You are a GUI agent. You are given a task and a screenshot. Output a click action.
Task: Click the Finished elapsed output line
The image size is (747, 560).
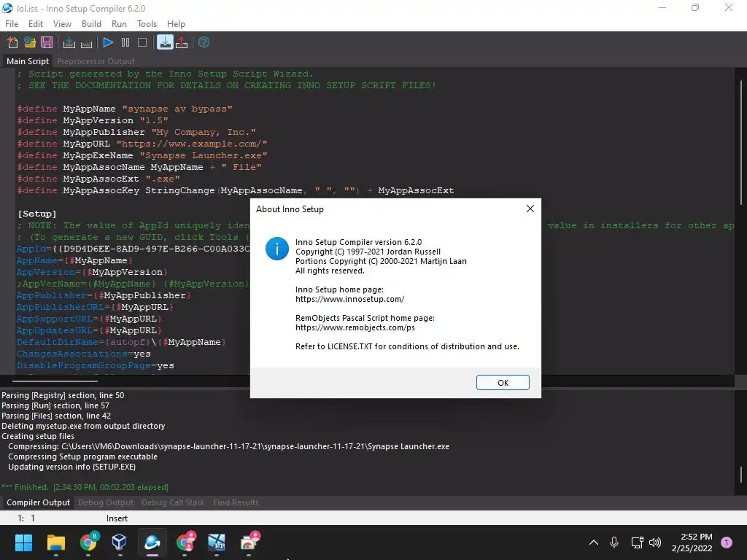pyautogui.click(x=85, y=487)
